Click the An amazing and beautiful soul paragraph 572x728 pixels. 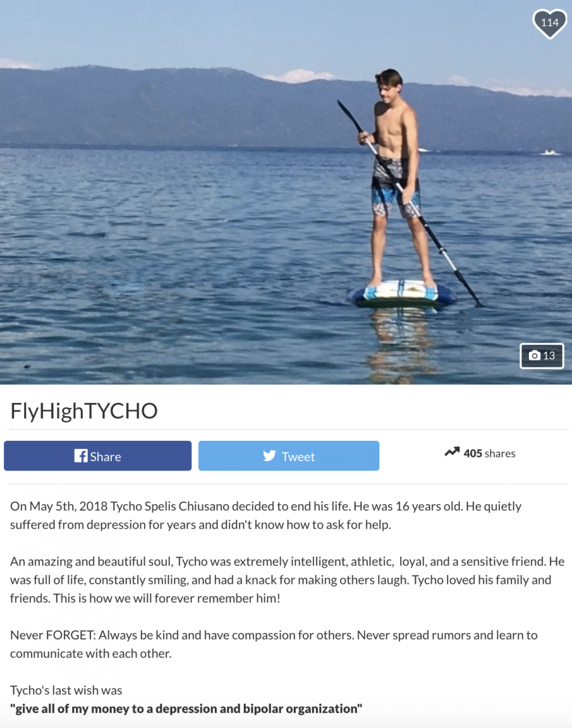coord(287,580)
